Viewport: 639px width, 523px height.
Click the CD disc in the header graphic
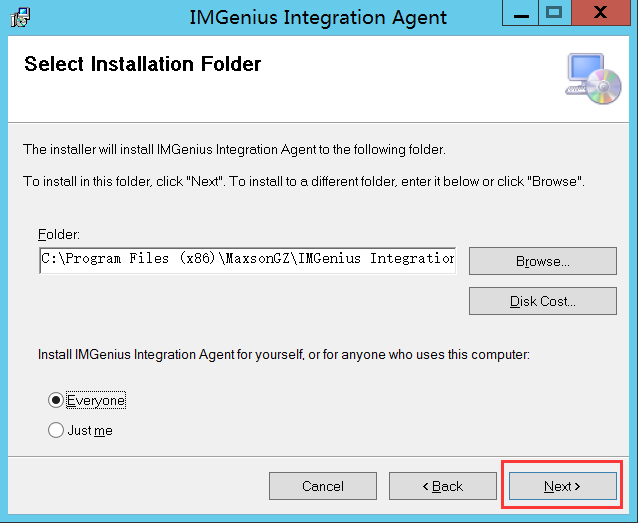(x=600, y=92)
